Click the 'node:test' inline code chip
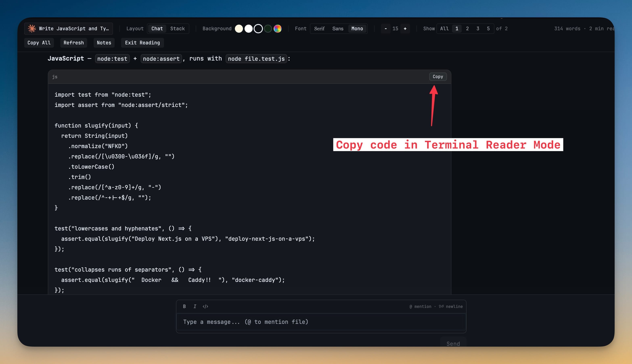 pyautogui.click(x=112, y=59)
